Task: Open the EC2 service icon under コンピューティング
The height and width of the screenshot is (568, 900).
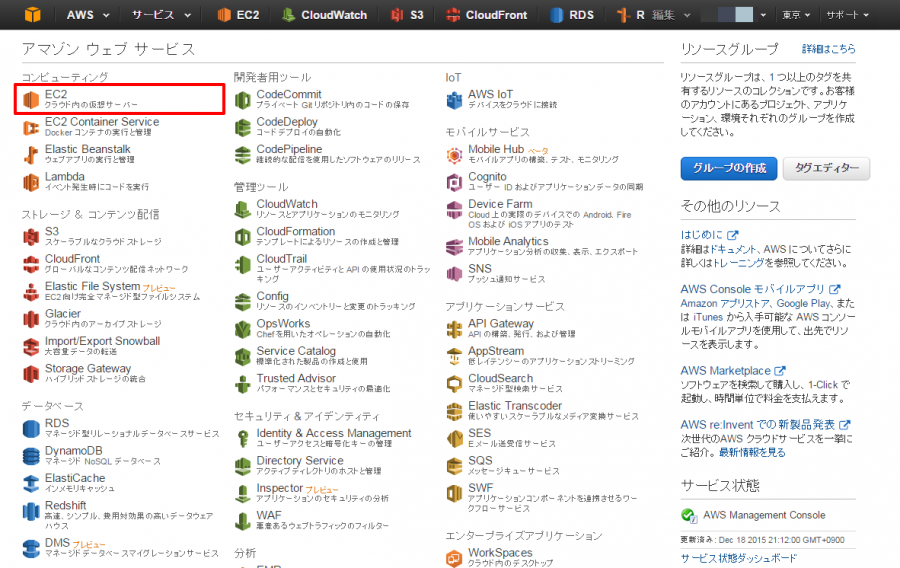Action: click(31, 100)
